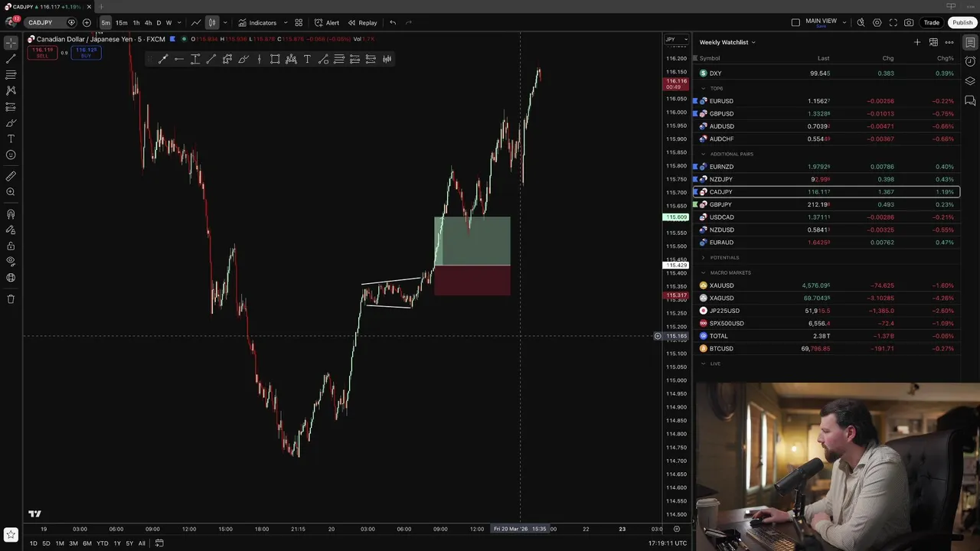
Task: Click the SELL price button
Action: (42, 53)
